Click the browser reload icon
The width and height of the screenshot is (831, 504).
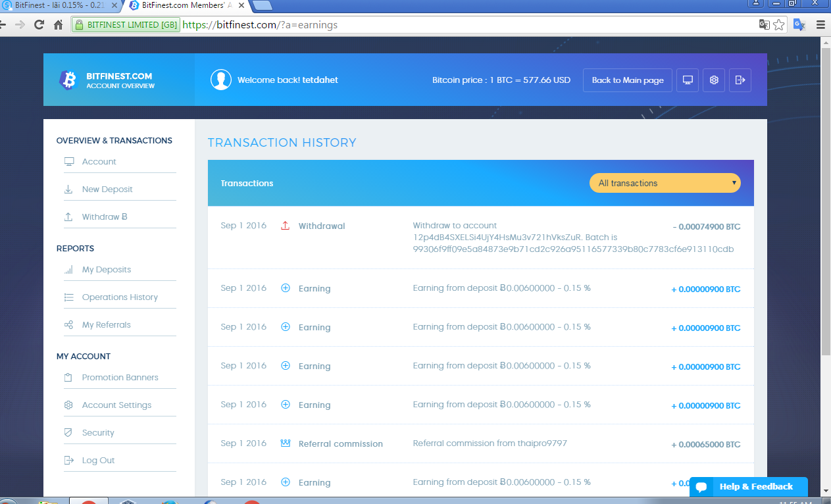[x=39, y=25]
